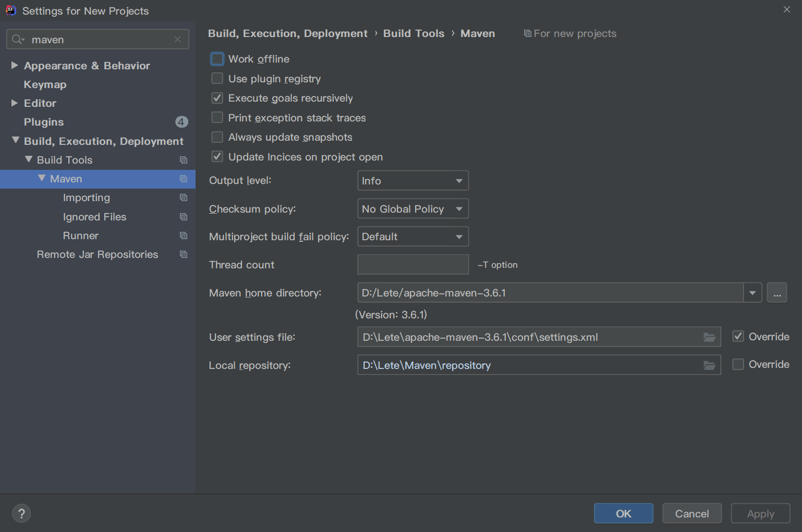Open the Output level dropdown
This screenshot has height=532, width=802.
[x=412, y=181]
